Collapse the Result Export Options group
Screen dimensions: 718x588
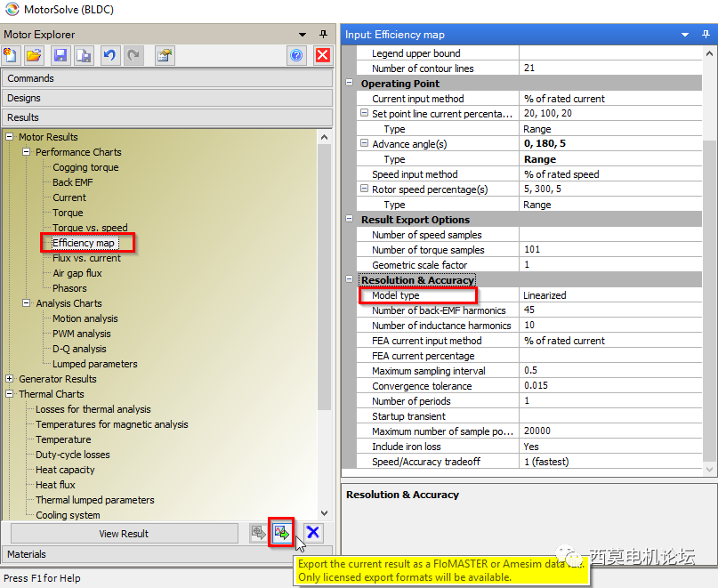tap(350, 219)
